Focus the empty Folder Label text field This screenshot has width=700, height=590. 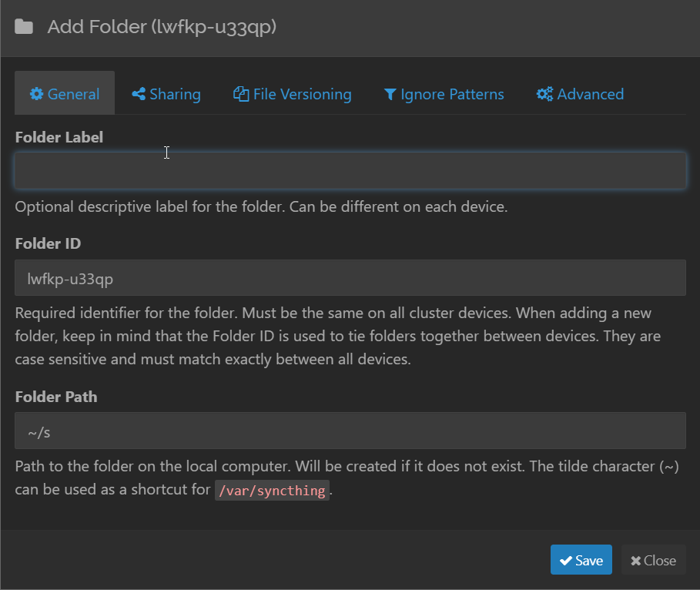350,171
